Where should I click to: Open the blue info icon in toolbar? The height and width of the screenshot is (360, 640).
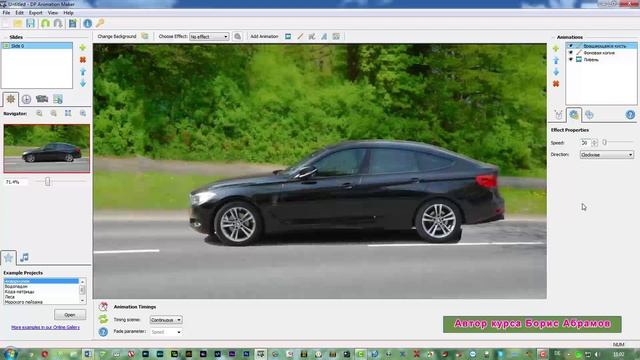pyautogui.click(x=87, y=23)
